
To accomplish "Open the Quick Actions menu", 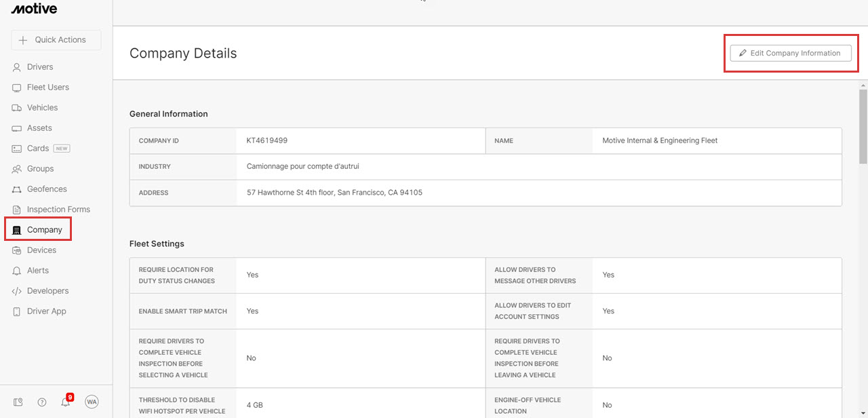I will coord(56,40).
